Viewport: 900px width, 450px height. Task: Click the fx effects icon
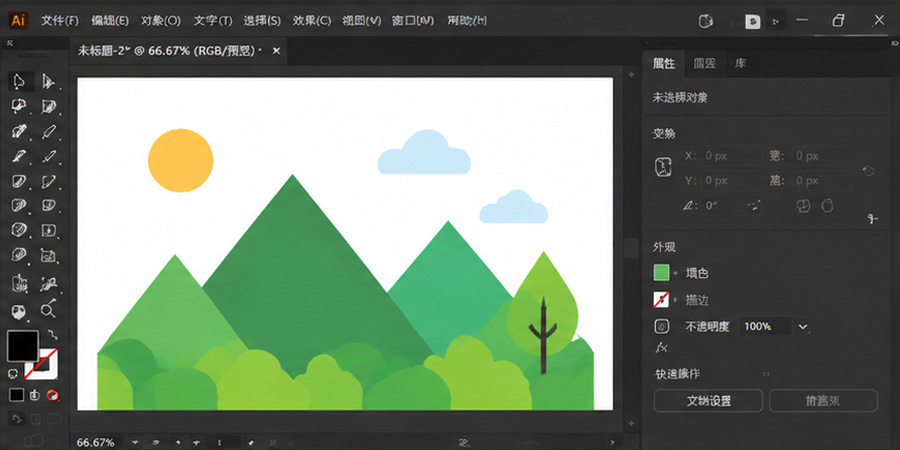pos(661,347)
